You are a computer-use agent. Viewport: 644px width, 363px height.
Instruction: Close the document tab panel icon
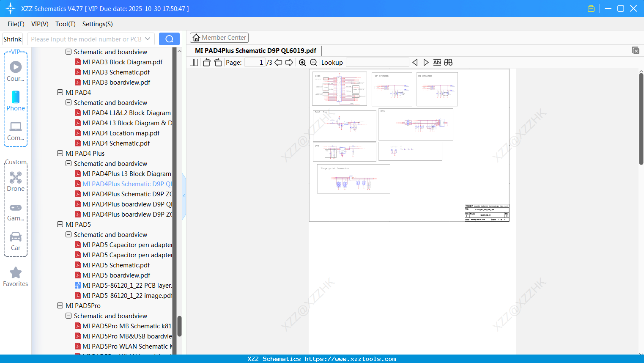click(x=636, y=50)
